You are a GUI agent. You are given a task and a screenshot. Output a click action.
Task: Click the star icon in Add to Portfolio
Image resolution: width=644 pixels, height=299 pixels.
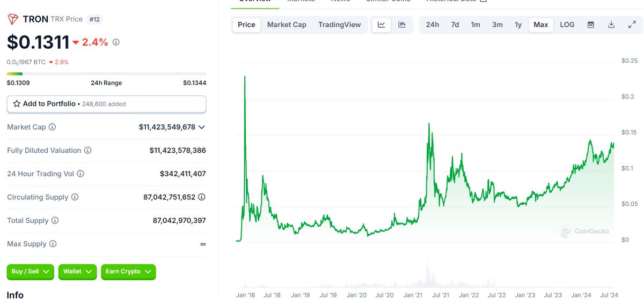(x=17, y=104)
